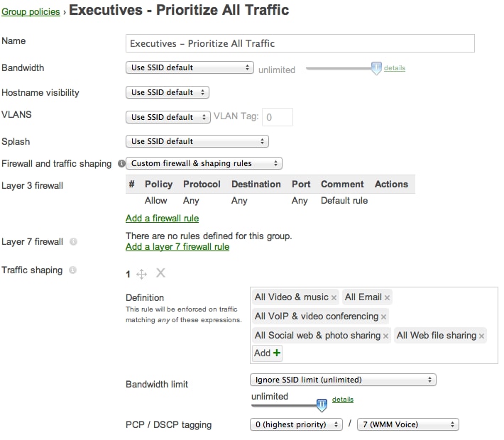Screen dimensions: 504x440
Task: Remove the All Social web & photo sharing tag
Action: 385,336
